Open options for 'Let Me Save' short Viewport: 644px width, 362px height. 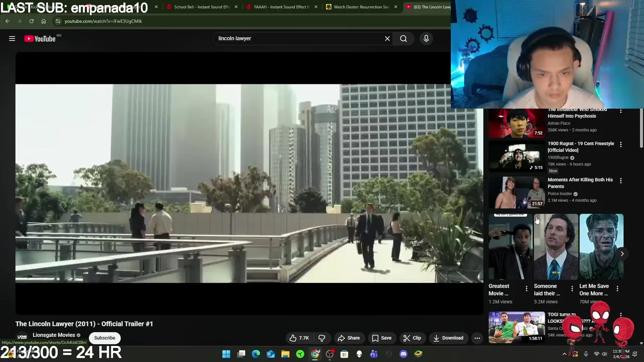(x=617, y=289)
